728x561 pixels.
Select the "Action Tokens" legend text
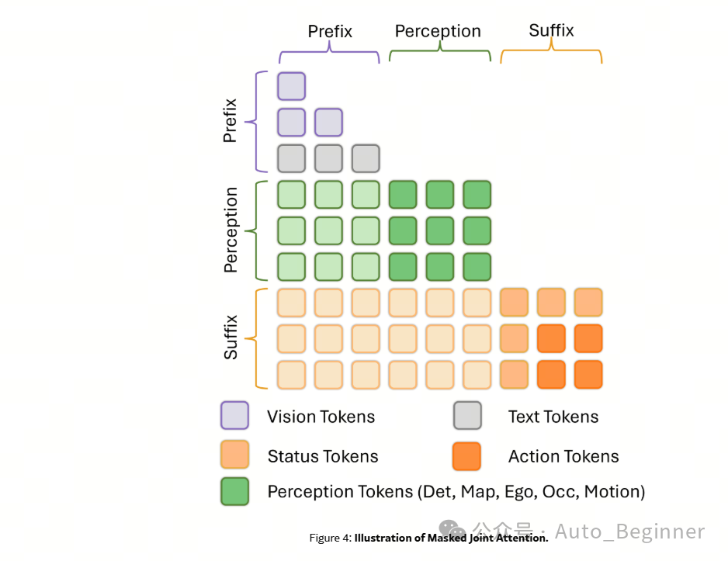pos(563,456)
